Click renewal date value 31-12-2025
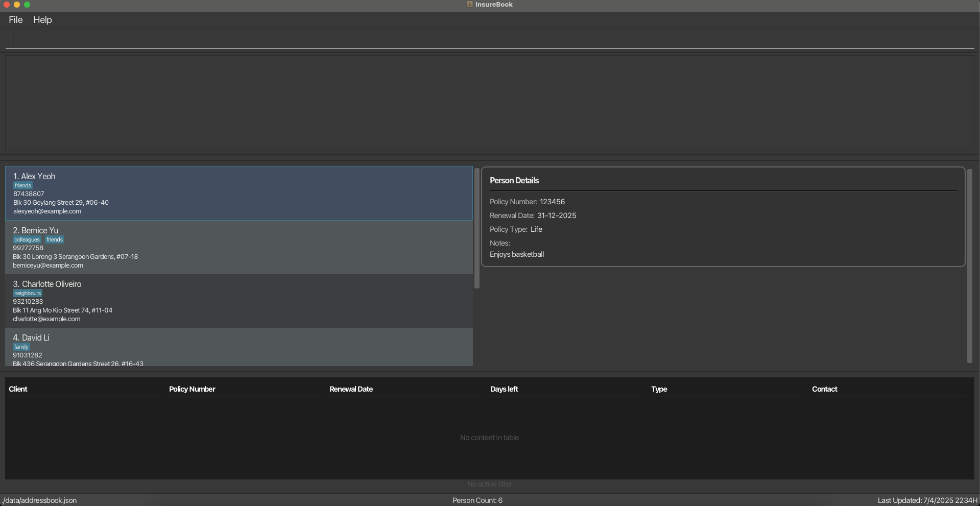This screenshot has height=506, width=980. coord(557,216)
